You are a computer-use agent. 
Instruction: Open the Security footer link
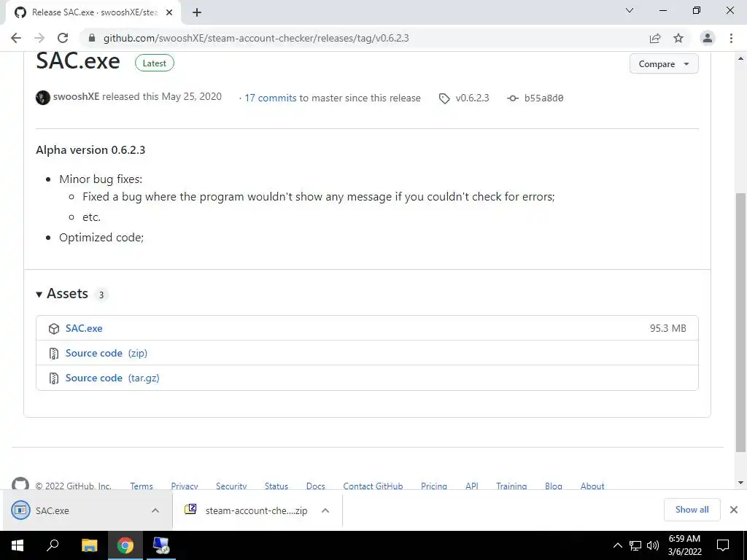[231, 486]
